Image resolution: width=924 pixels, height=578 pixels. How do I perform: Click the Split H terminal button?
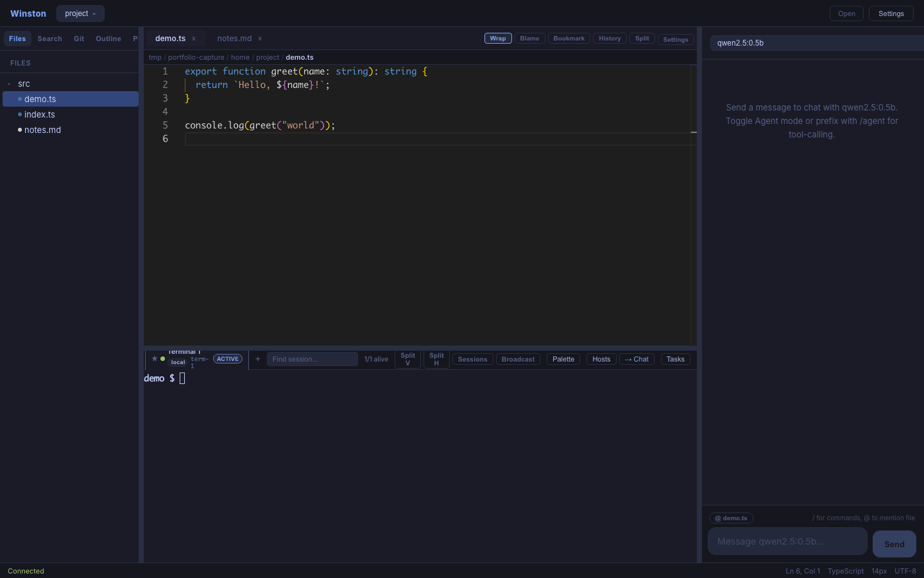coord(436,359)
